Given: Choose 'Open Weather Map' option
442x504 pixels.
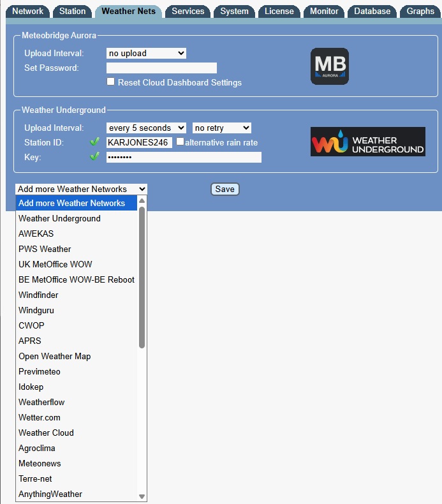Looking at the screenshot, I should pyautogui.click(x=77, y=356).
